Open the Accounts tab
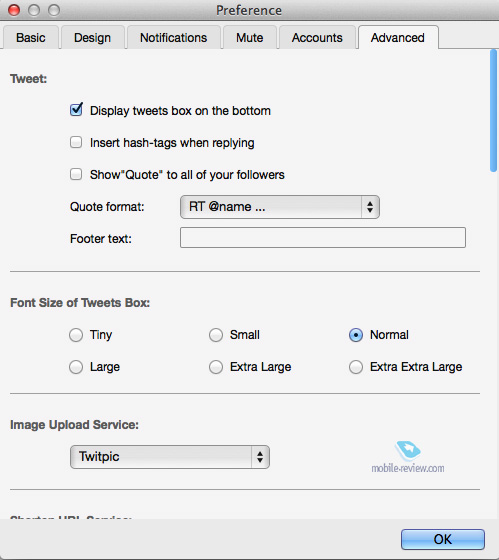 [x=317, y=38]
